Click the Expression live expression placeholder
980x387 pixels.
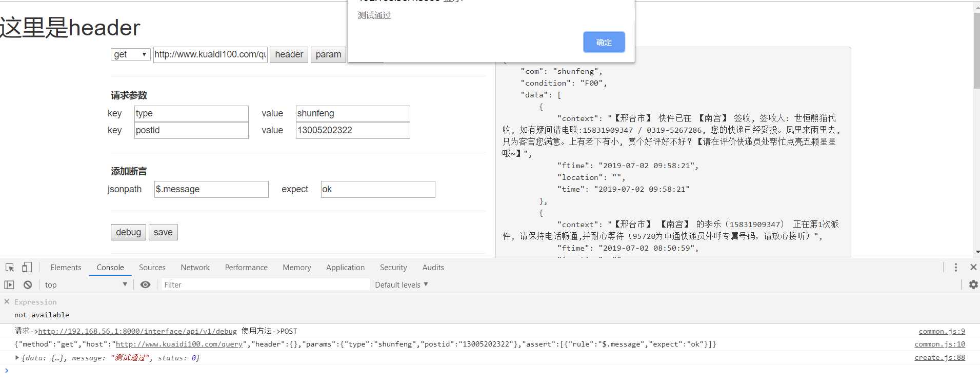pos(35,302)
